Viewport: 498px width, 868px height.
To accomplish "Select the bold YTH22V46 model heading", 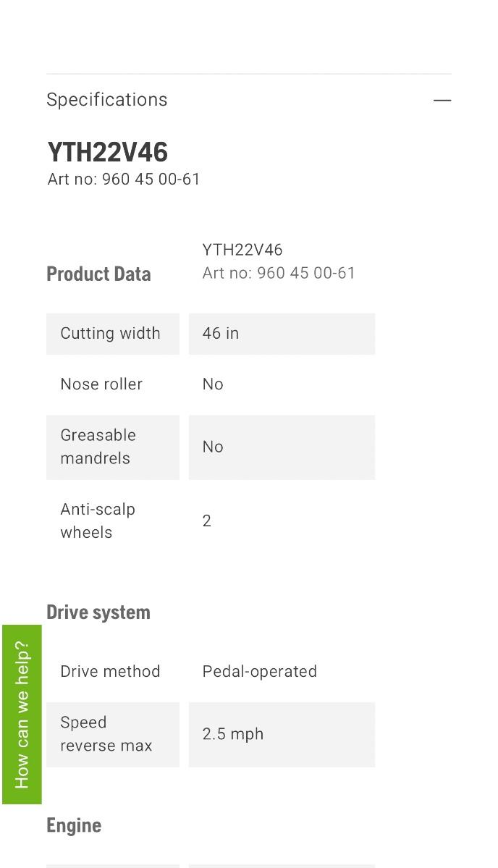I will click(x=108, y=152).
